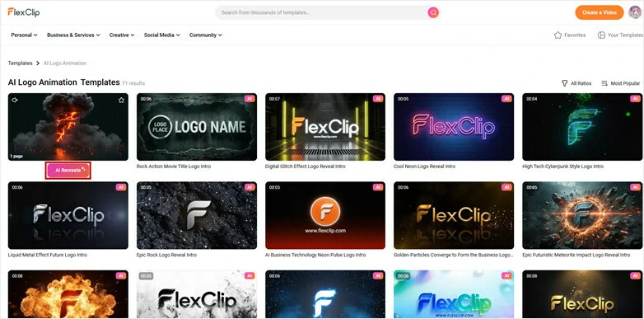
Task: Click AI badge on Rock Action Movie Title template
Action: pos(250,99)
